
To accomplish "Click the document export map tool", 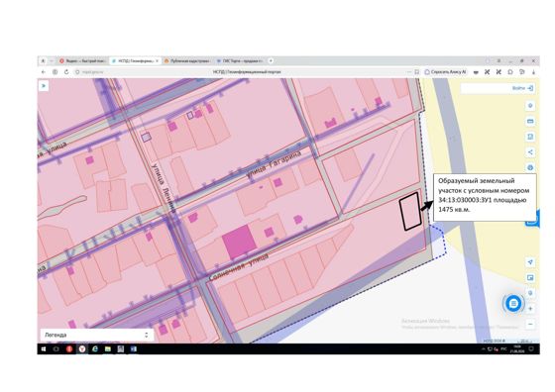I will (x=530, y=137).
